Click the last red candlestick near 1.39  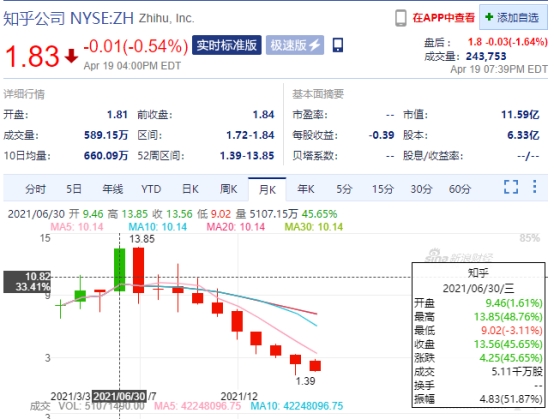[315, 366]
